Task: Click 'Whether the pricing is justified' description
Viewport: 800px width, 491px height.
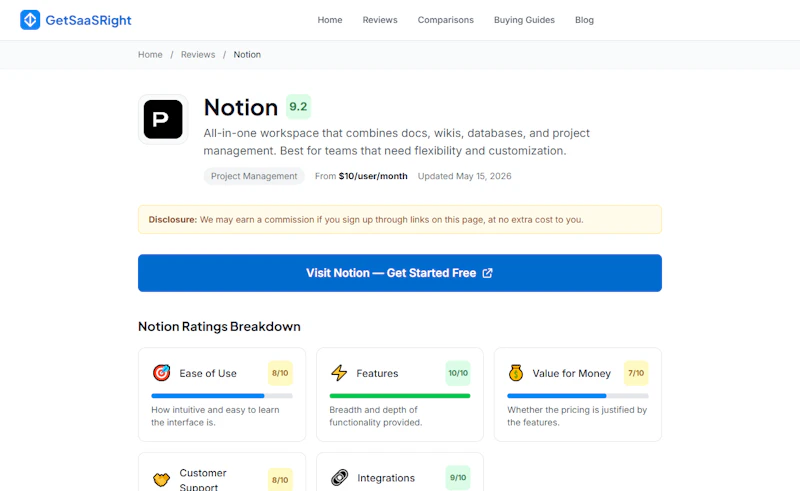Action: (577, 416)
